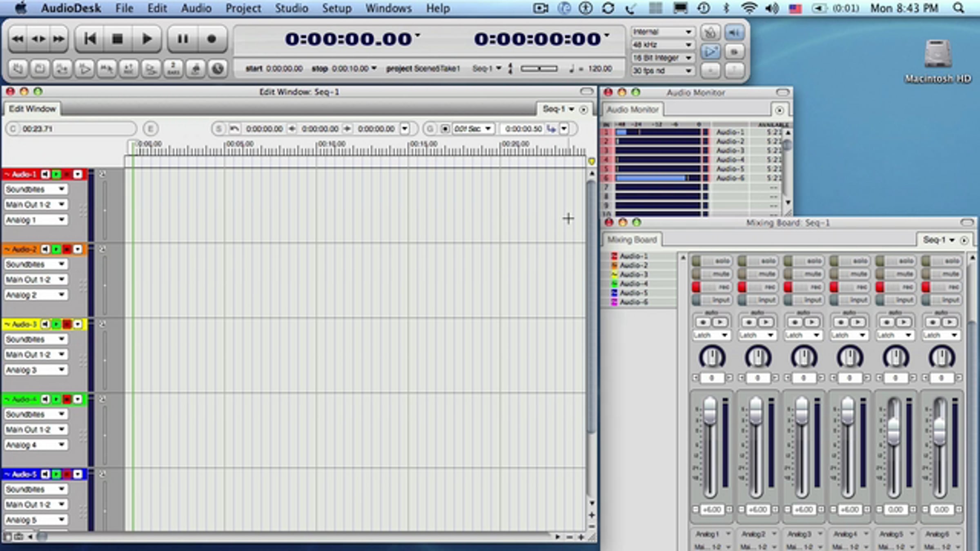The image size is (980, 551).
Task: Click the pan knob on the first mixer channel
Action: pyautogui.click(x=712, y=357)
